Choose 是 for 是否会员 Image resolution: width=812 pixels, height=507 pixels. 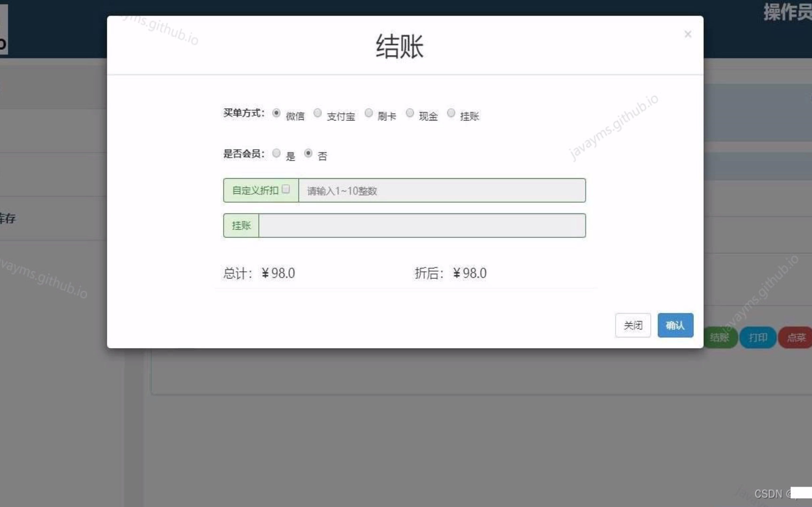(x=277, y=153)
